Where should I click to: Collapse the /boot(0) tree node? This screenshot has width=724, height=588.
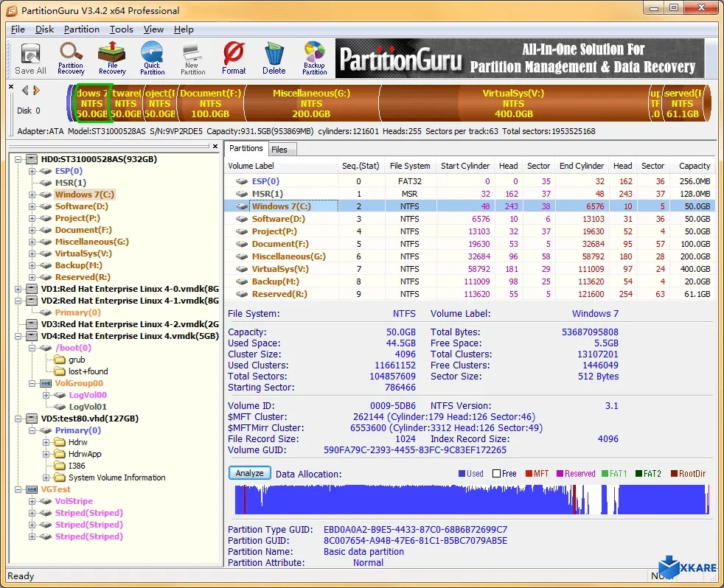coord(32,348)
